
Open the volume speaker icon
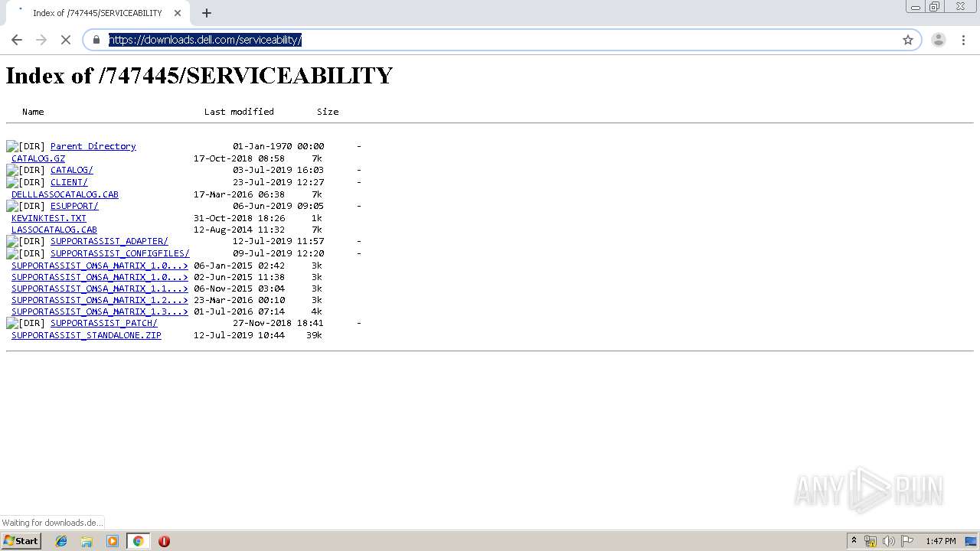point(889,541)
